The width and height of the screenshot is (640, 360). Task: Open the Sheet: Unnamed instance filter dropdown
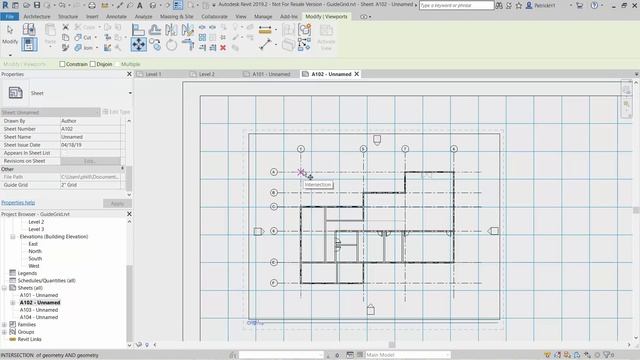50,112
